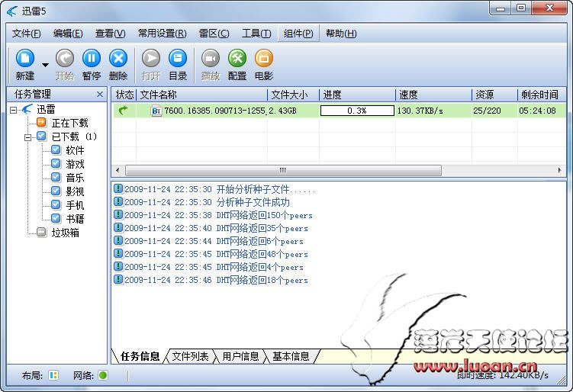Collapse the 已下载 tree node

click(x=27, y=137)
